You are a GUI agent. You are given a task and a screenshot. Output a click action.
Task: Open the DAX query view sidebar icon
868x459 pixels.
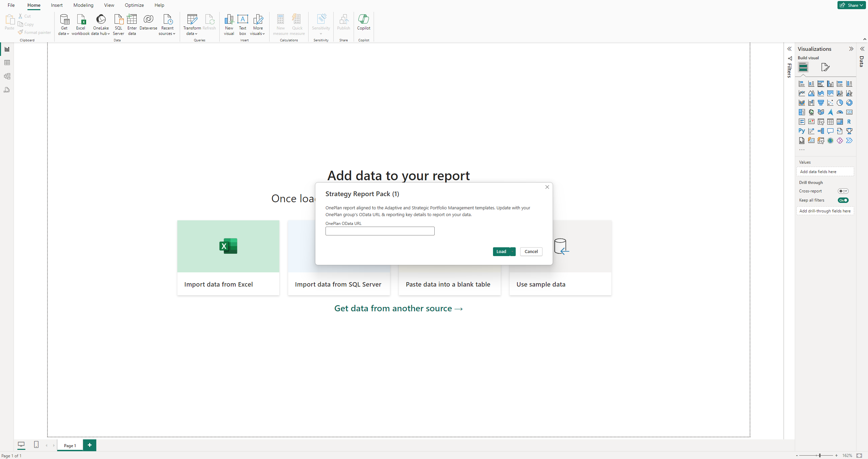pyautogui.click(x=7, y=90)
